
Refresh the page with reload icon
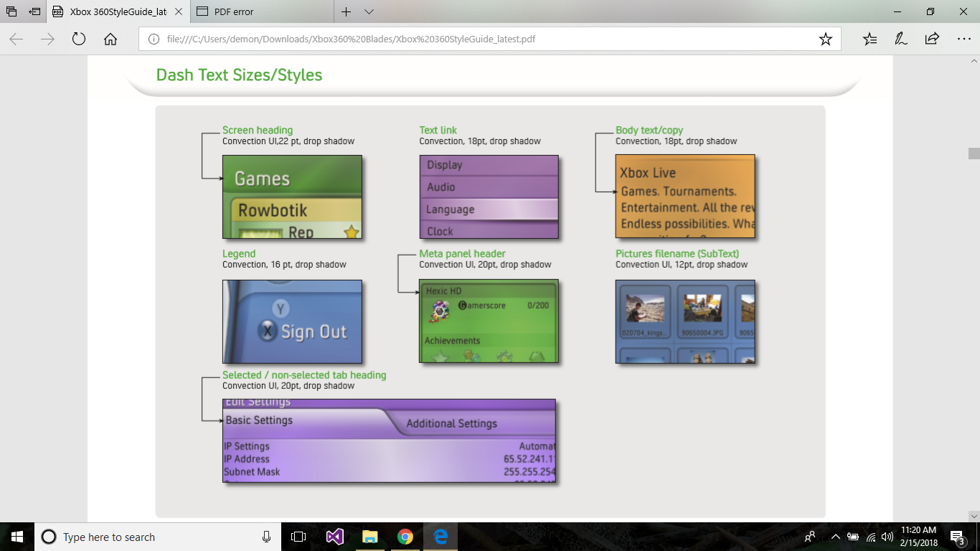click(x=79, y=39)
